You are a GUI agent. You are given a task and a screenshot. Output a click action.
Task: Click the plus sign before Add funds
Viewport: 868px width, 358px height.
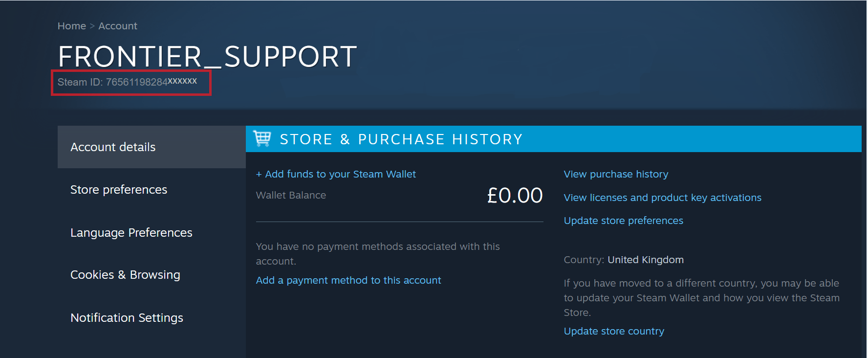coord(259,174)
